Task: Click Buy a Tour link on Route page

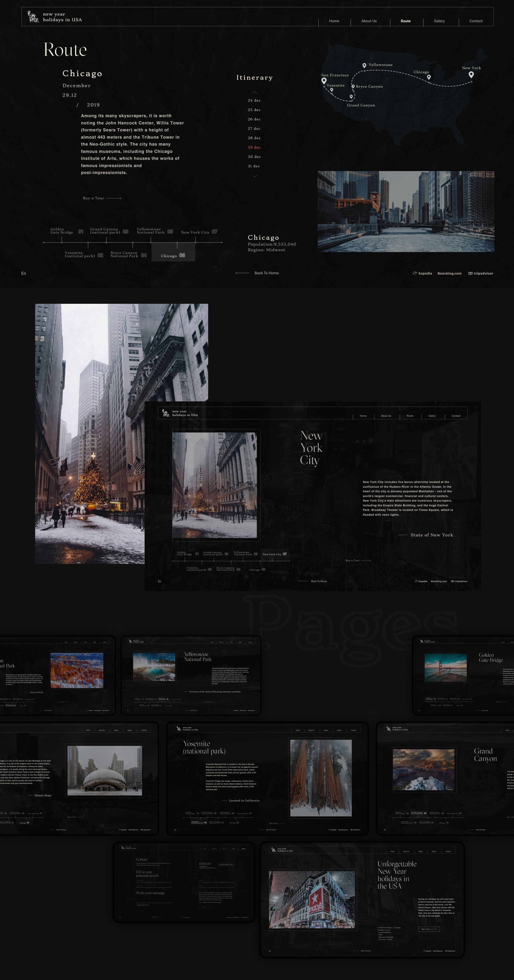Action: coord(102,198)
